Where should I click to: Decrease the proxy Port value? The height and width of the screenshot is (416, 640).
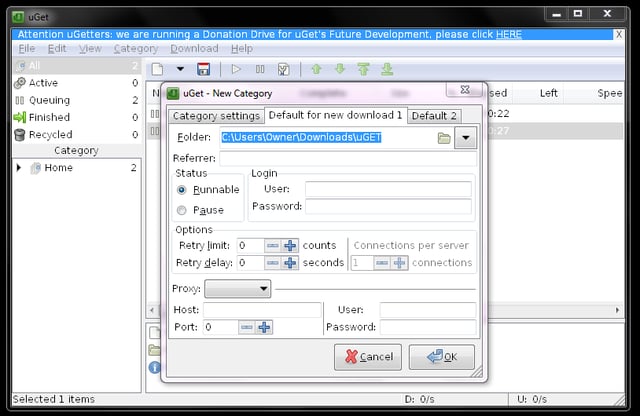coord(247,327)
